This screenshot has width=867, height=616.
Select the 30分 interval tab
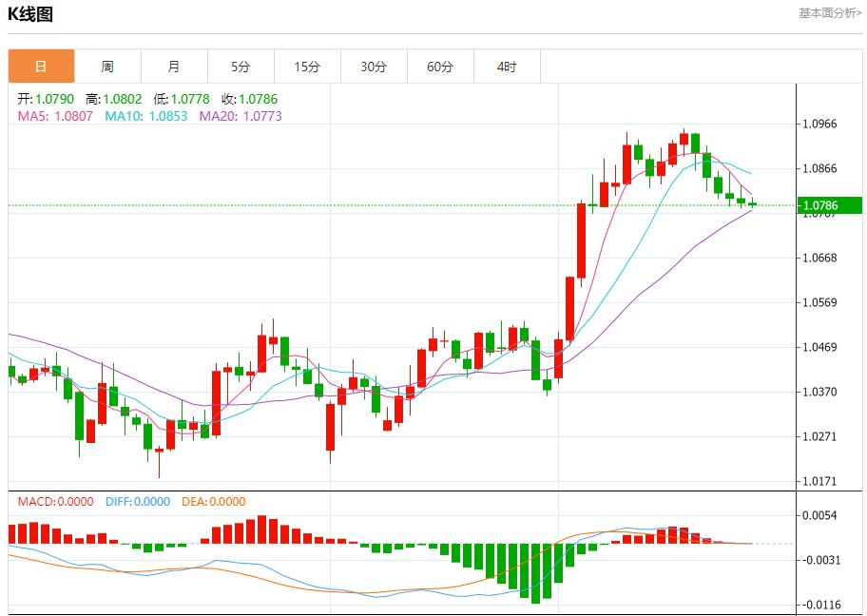374,67
